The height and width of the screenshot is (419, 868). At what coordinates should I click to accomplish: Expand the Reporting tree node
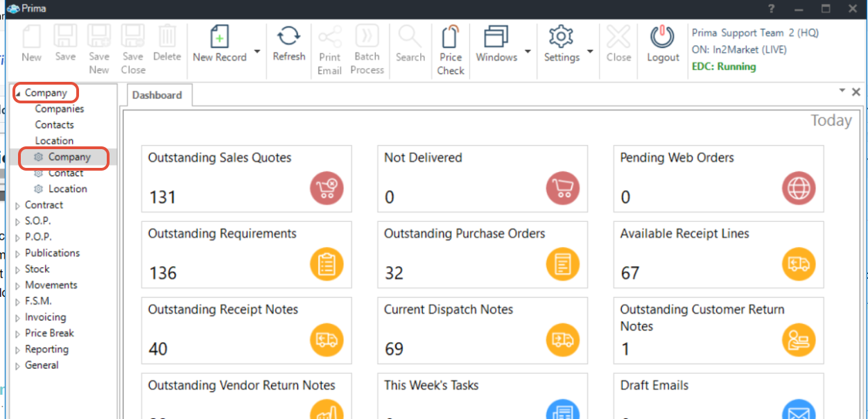point(18,350)
